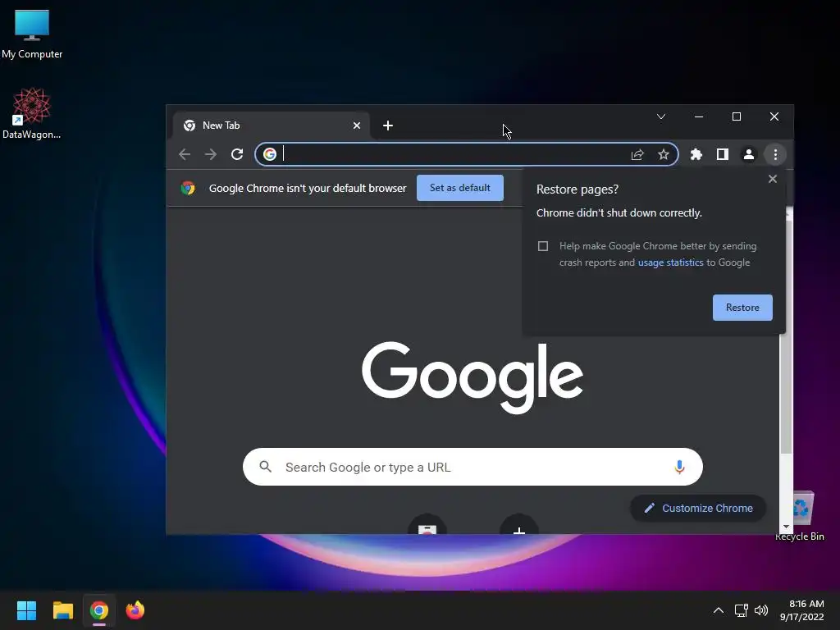Maximize the Chrome window
The height and width of the screenshot is (630, 840).
(x=737, y=116)
